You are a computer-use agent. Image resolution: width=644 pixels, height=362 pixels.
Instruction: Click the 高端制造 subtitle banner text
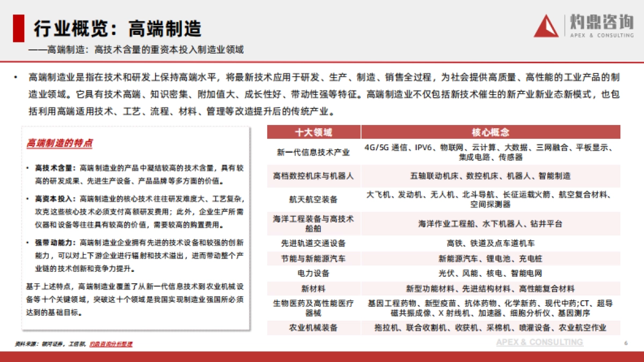(x=134, y=50)
